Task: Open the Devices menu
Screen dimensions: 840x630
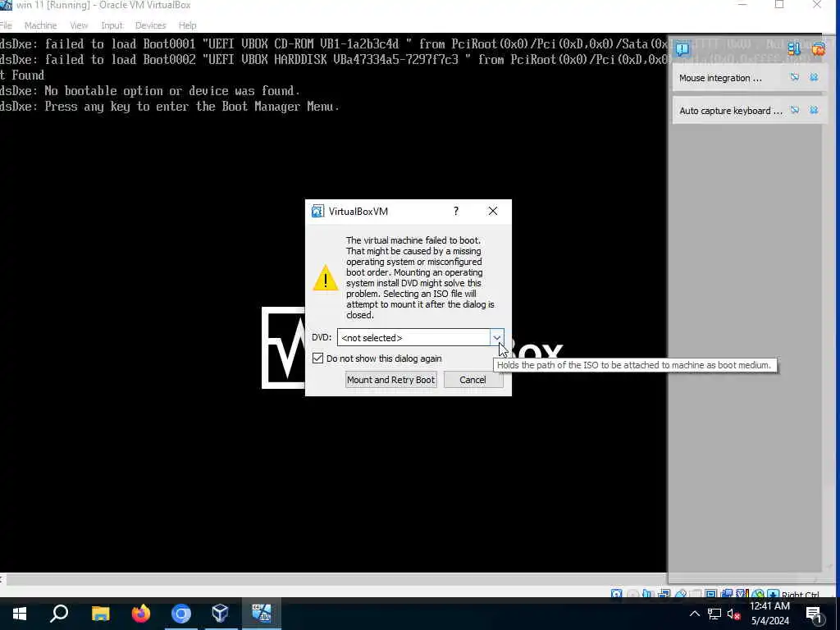Action: click(151, 25)
